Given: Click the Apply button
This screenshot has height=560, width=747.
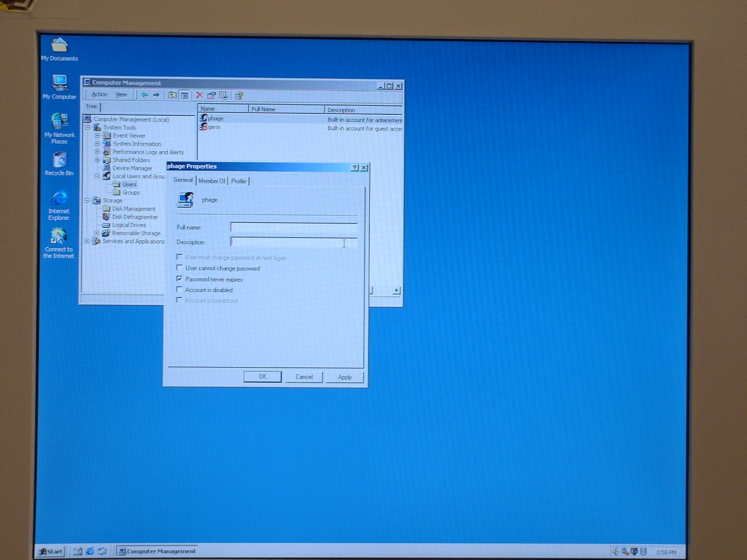Looking at the screenshot, I should (x=345, y=377).
